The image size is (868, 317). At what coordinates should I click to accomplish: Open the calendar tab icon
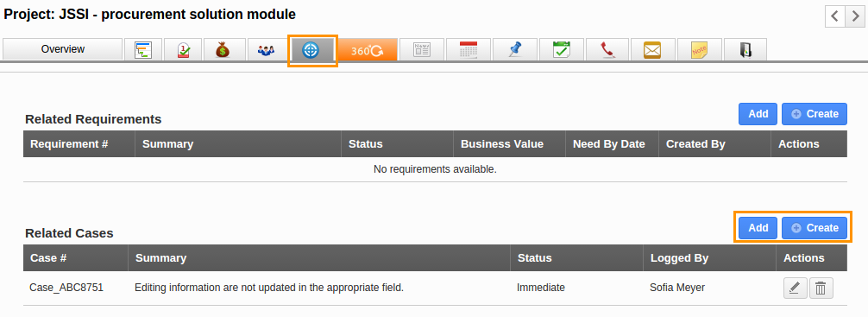click(x=469, y=49)
